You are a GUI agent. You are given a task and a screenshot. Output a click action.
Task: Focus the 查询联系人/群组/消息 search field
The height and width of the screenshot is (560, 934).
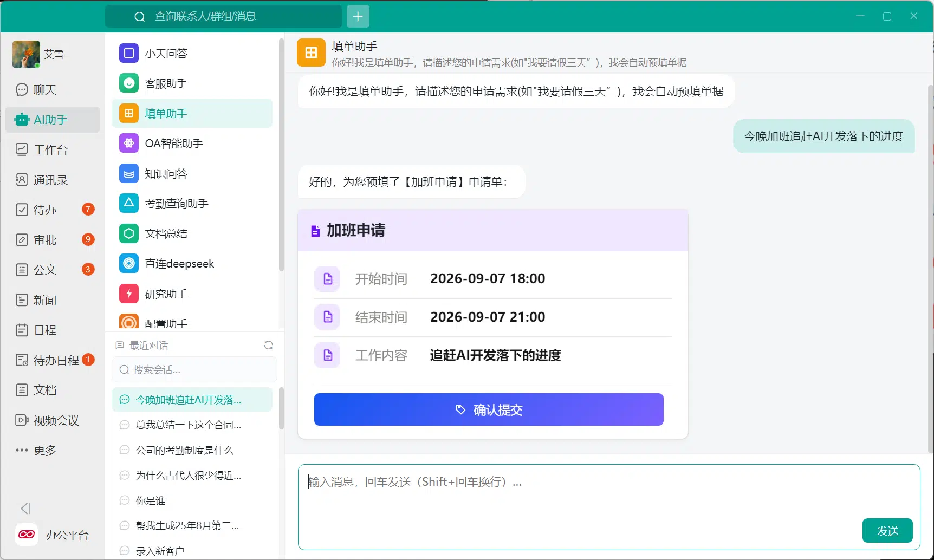point(224,16)
